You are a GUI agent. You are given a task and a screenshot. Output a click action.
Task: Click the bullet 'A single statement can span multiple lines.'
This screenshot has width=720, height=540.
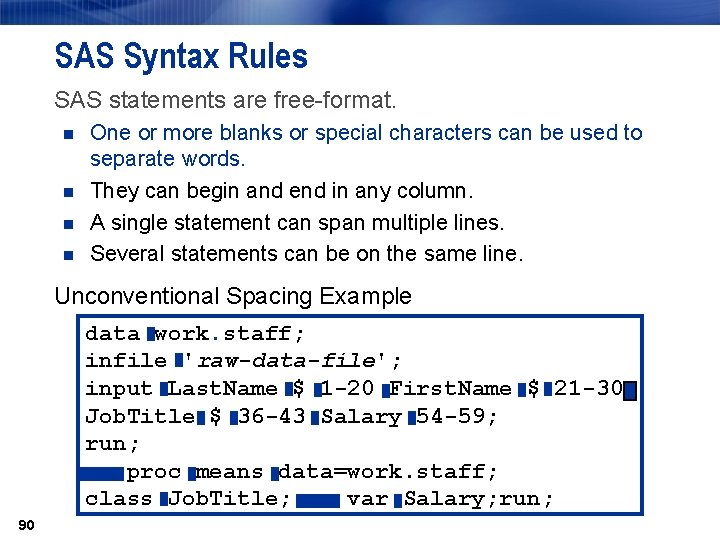[x=297, y=223]
